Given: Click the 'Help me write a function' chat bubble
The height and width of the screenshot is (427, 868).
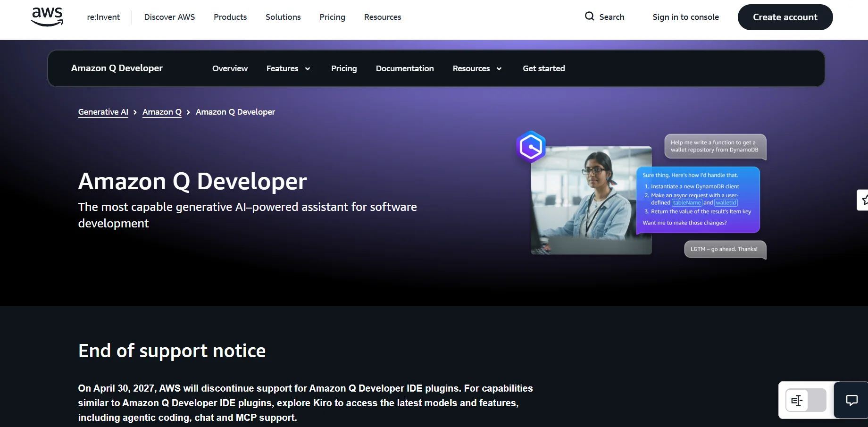Looking at the screenshot, I should pos(715,146).
